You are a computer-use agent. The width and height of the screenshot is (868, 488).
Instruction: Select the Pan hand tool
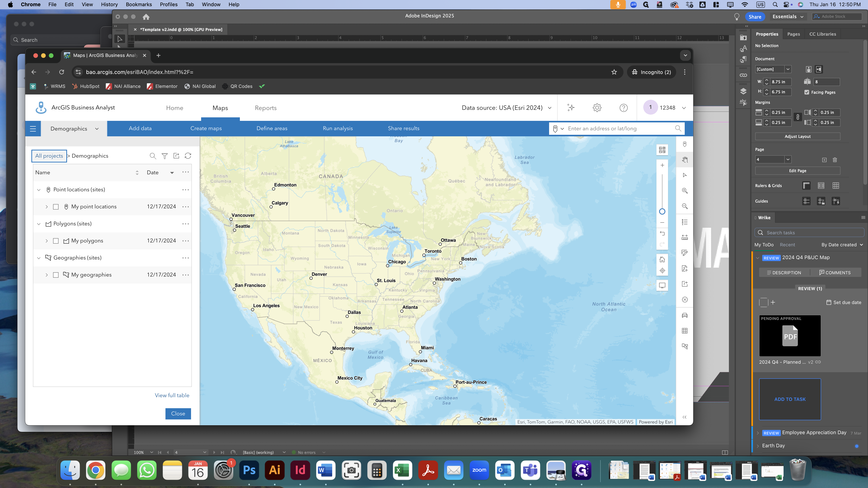[685, 160]
